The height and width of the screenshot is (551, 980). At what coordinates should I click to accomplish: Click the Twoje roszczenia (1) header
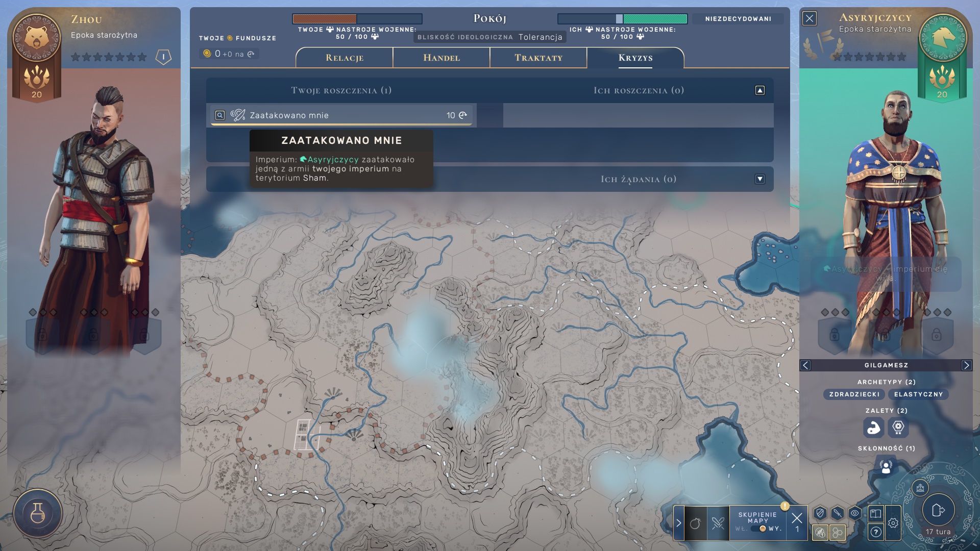[341, 90]
